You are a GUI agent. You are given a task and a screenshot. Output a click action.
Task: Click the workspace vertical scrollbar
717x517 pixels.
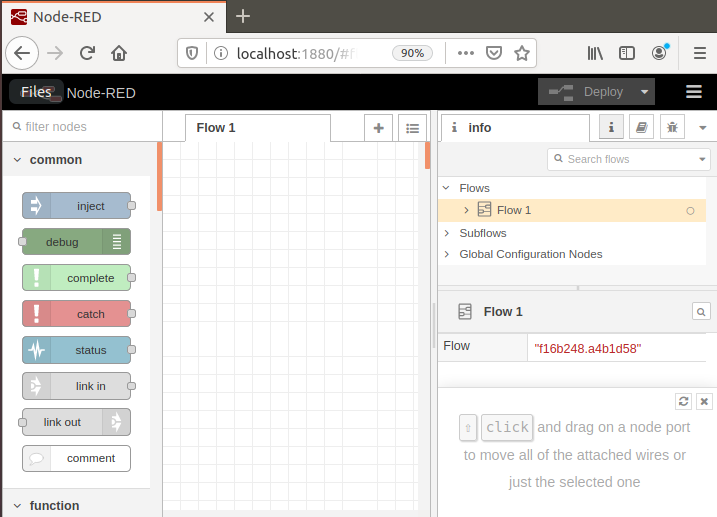428,155
